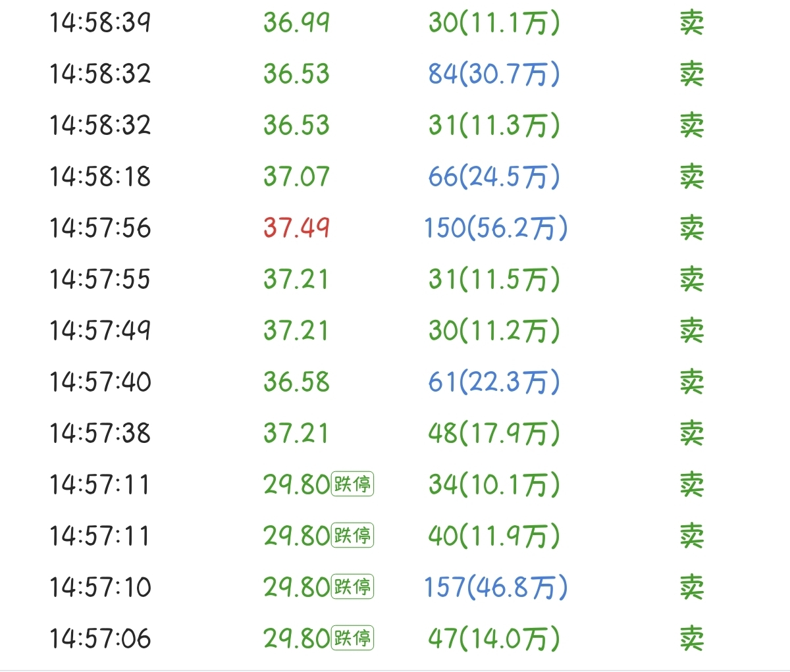Screen dimensions: 790x672
Task: Click price 37.21 at 14:57:55
Action: point(296,280)
